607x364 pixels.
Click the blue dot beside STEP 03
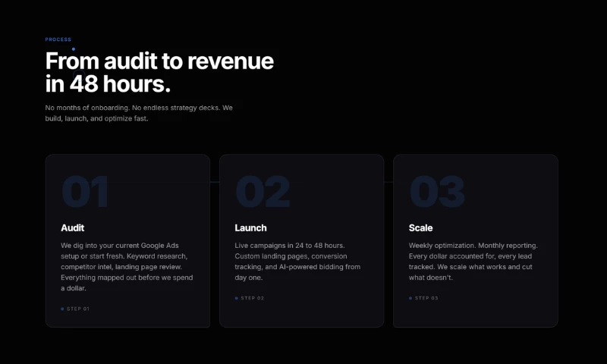[x=410, y=298]
